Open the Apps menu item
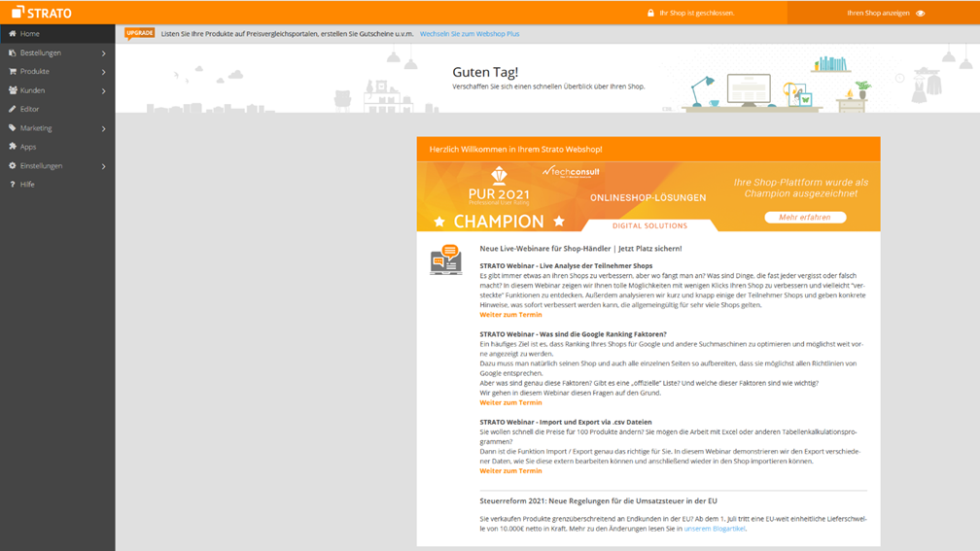The width and height of the screenshot is (980, 551). pos(57,146)
